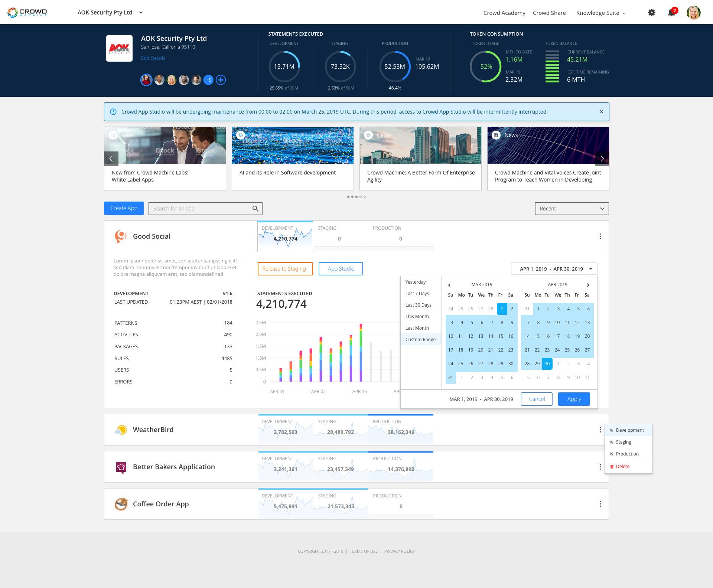Open White Label Apps news card
713x588 pixels.
coord(165,159)
